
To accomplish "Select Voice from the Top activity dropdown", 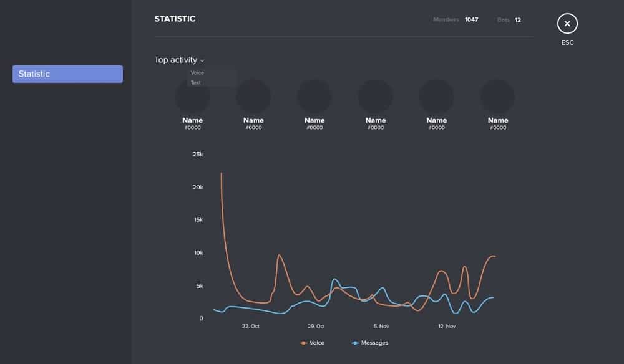I will 197,73.
